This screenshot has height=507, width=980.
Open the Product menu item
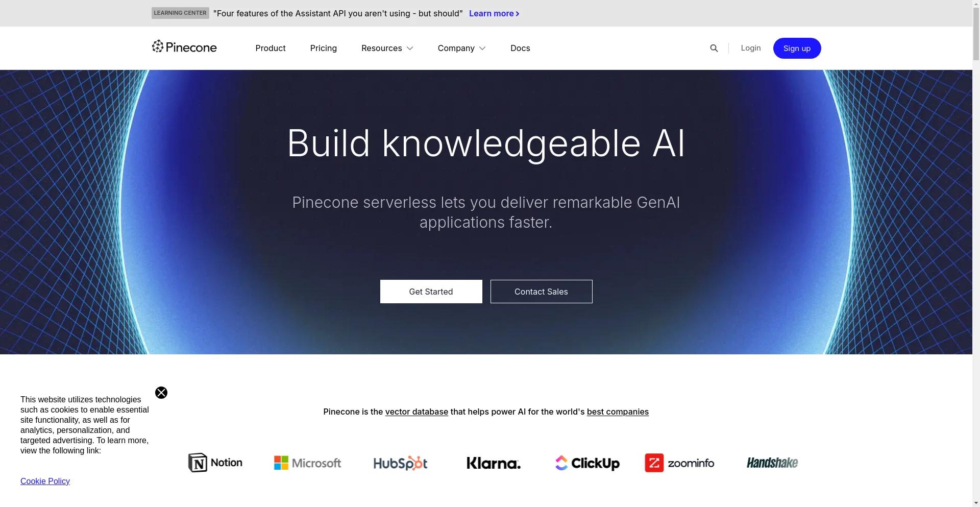[x=271, y=48]
